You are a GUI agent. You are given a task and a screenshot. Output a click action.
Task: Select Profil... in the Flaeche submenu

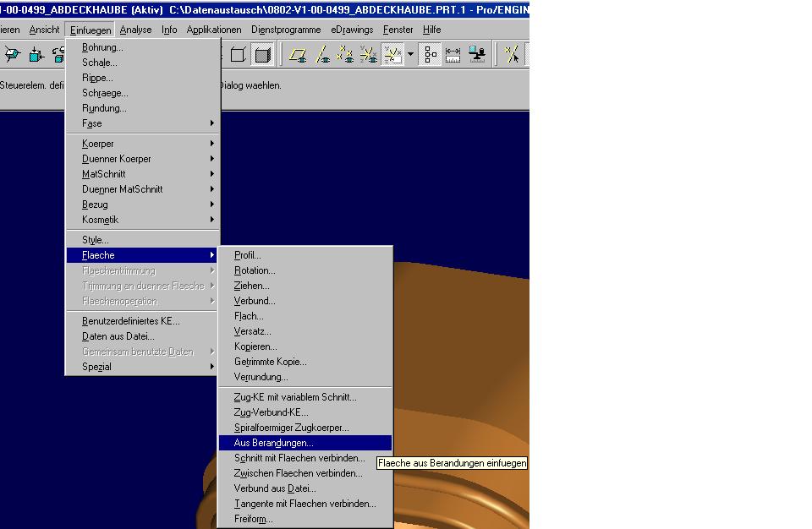(x=305, y=255)
